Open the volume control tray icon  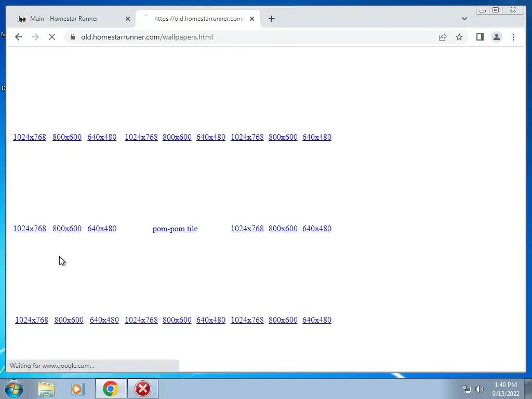coord(479,389)
